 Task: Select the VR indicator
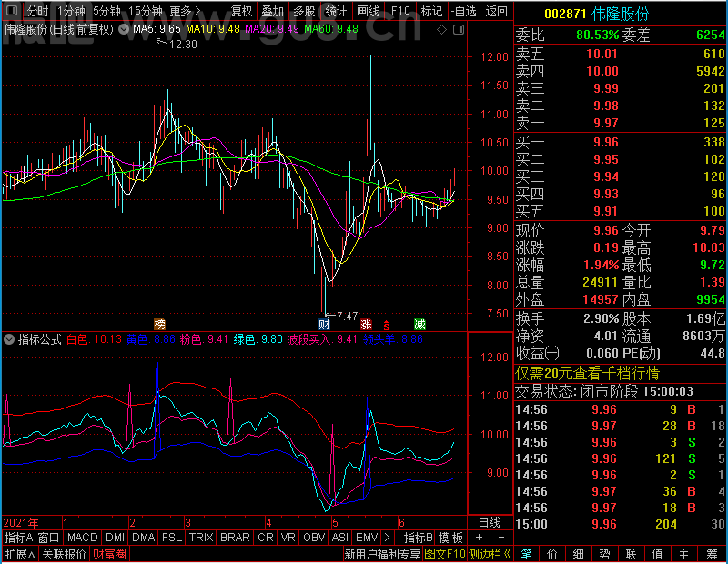click(x=288, y=538)
